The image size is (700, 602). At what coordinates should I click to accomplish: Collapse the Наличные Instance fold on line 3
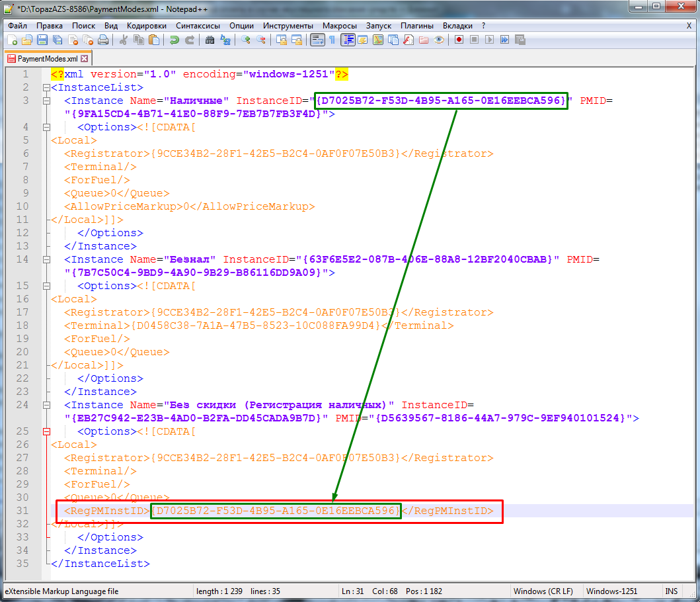[46, 101]
